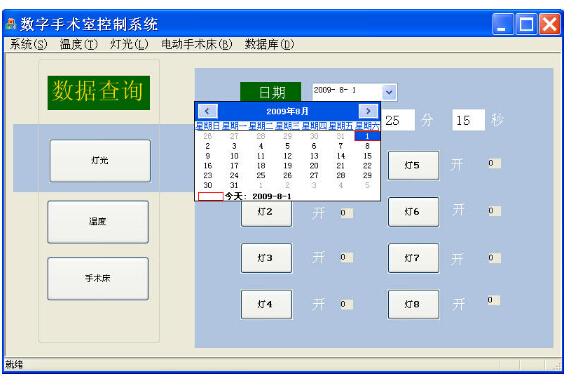Toggle the date picker dropdown arrow

tap(389, 92)
